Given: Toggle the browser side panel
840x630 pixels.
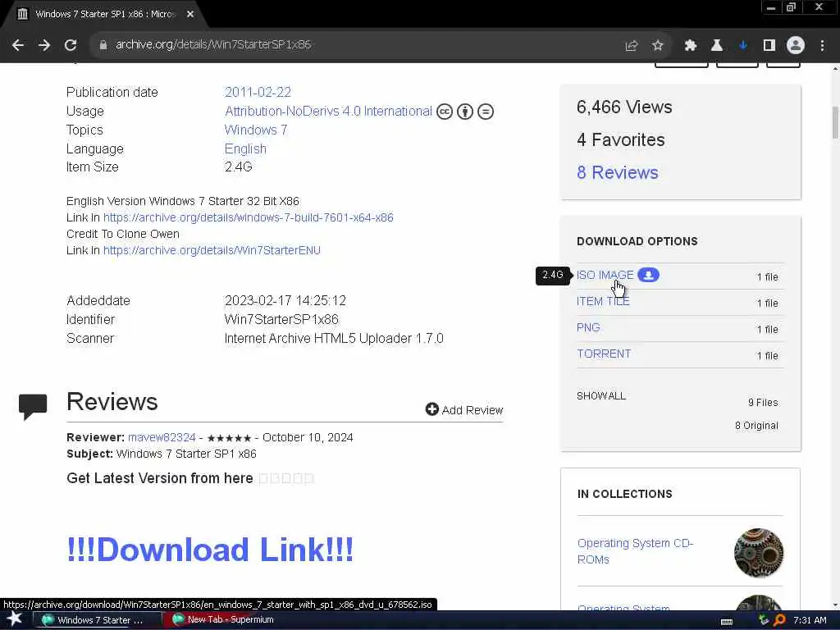Looking at the screenshot, I should [x=769, y=46].
